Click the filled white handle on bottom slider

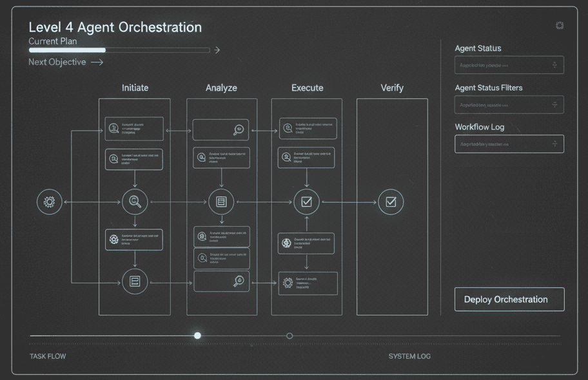click(197, 336)
